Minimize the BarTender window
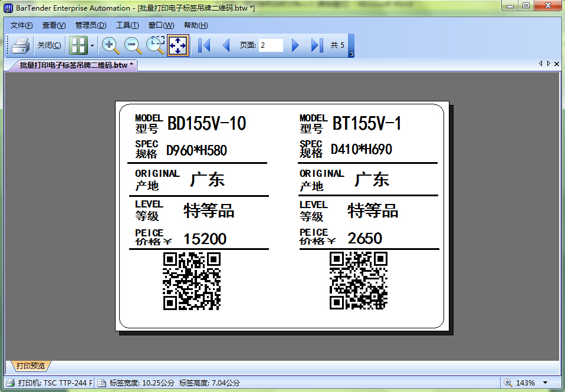The width and height of the screenshot is (565, 392). coord(510,6)
